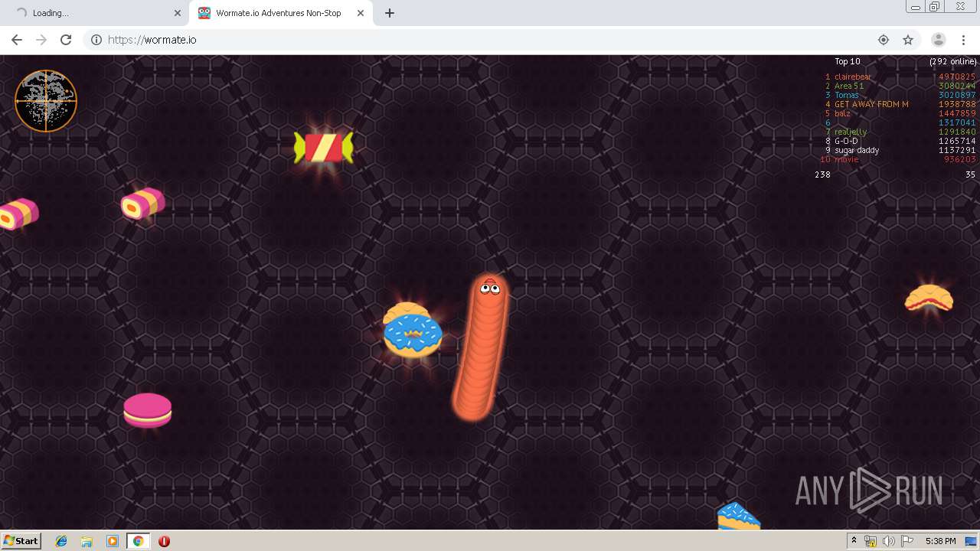Click leaderboard entry 'sugar daddy'

click(857, 150)
